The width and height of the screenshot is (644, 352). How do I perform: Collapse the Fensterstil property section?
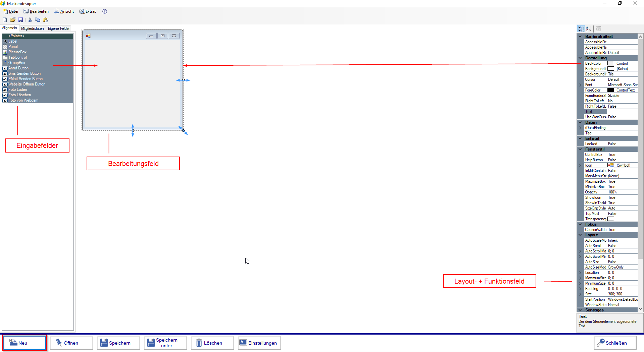click(x=580, y=149)
